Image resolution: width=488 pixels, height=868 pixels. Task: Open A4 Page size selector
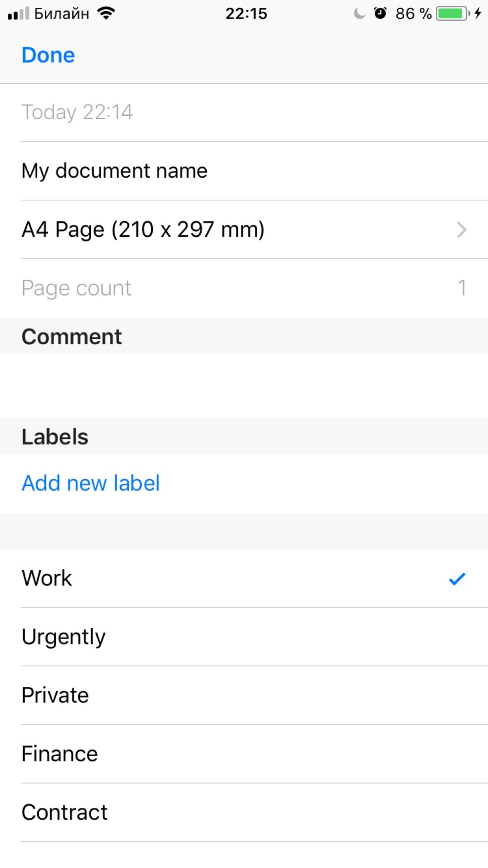[143, 229]
